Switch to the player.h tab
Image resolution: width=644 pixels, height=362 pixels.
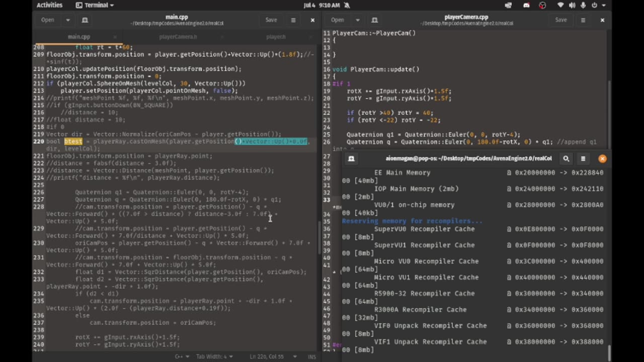click(276, 37)
